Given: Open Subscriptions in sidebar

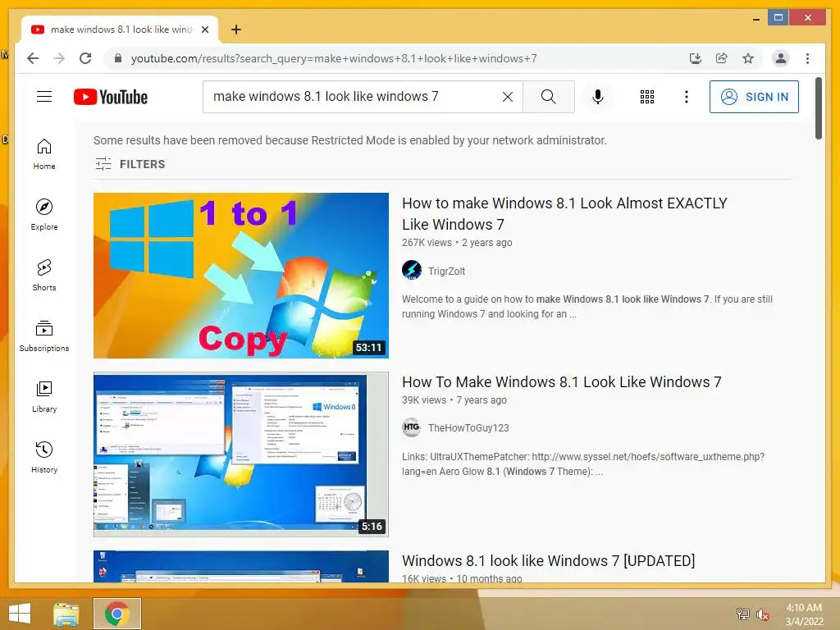Looking at the screenshot, I should pos(44,336).
